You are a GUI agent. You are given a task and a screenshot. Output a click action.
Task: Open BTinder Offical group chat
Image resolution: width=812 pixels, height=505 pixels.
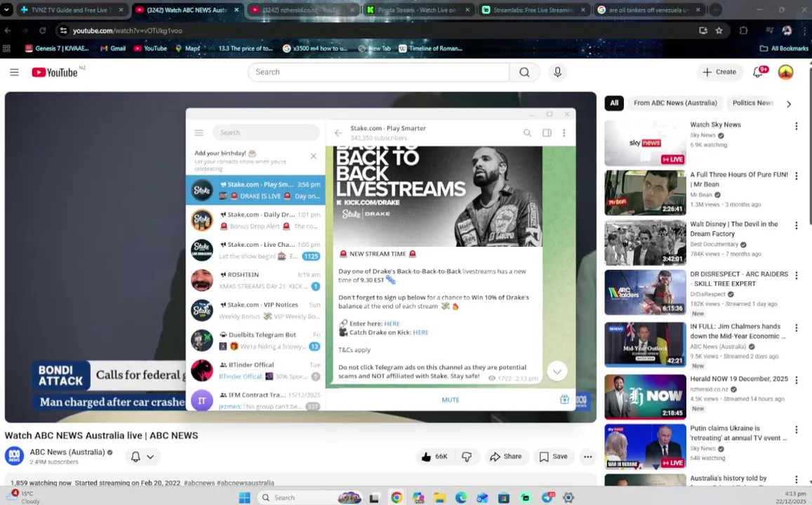click(256, 370)
